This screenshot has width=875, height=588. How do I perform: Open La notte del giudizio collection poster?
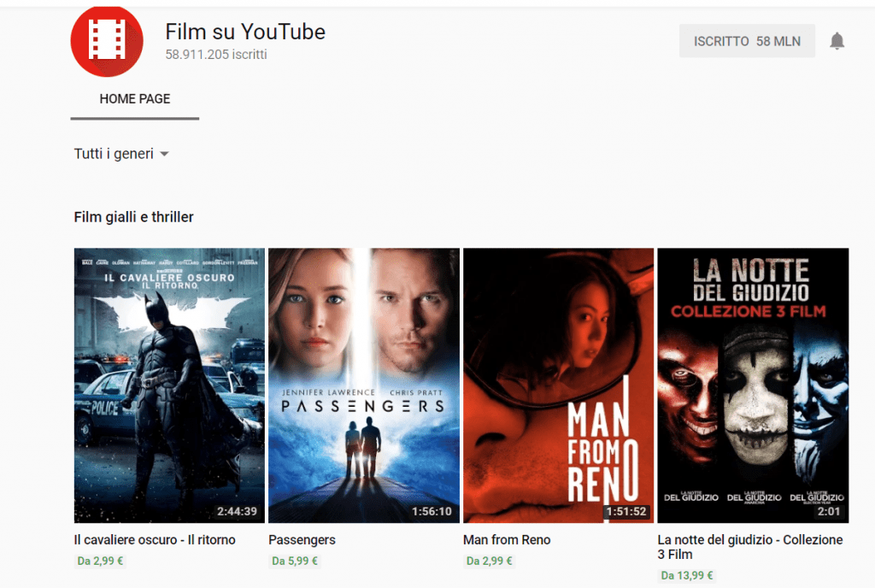pyautogui.click(x=753, y=385)
